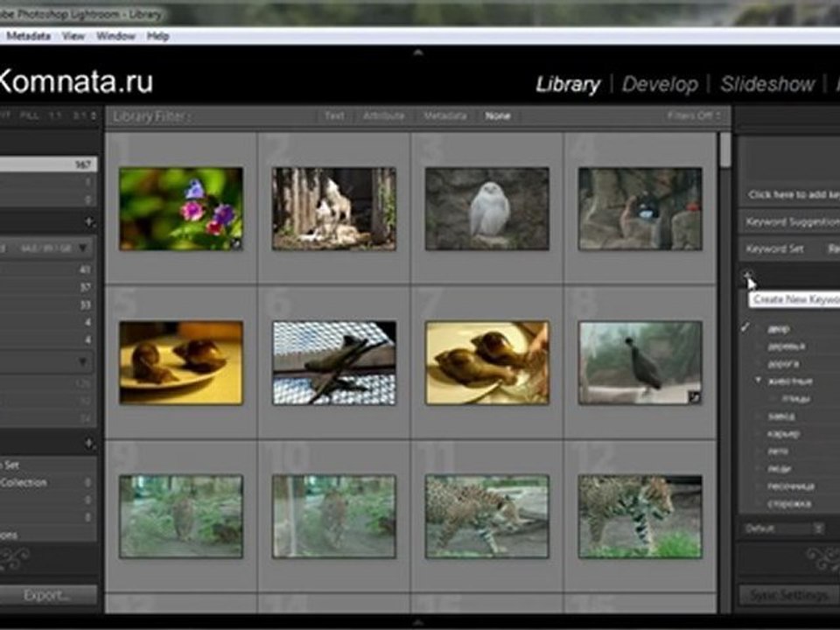Switch to the Library module
This screenshot has width=840, height=630.
click(x=568, y=84)
